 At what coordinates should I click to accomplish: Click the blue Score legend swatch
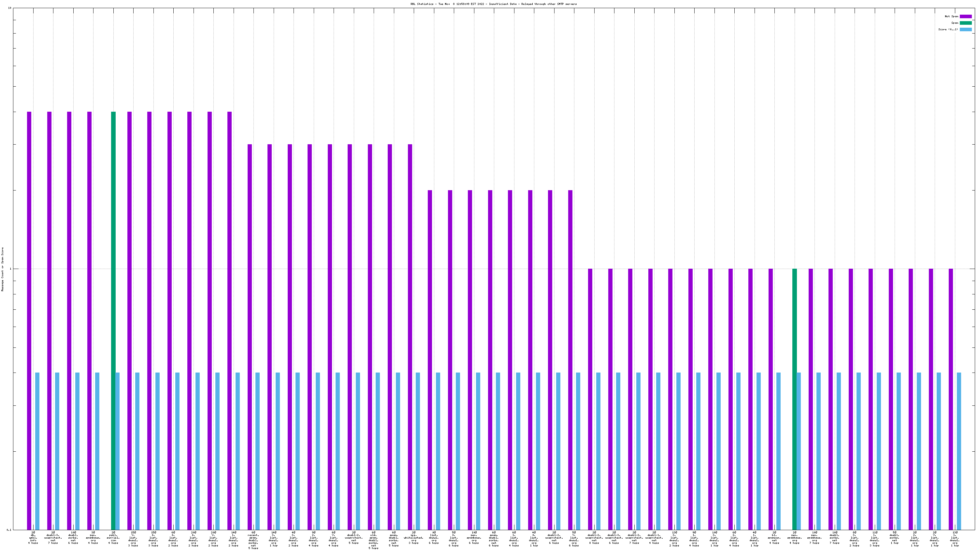(x=966, y=29)
